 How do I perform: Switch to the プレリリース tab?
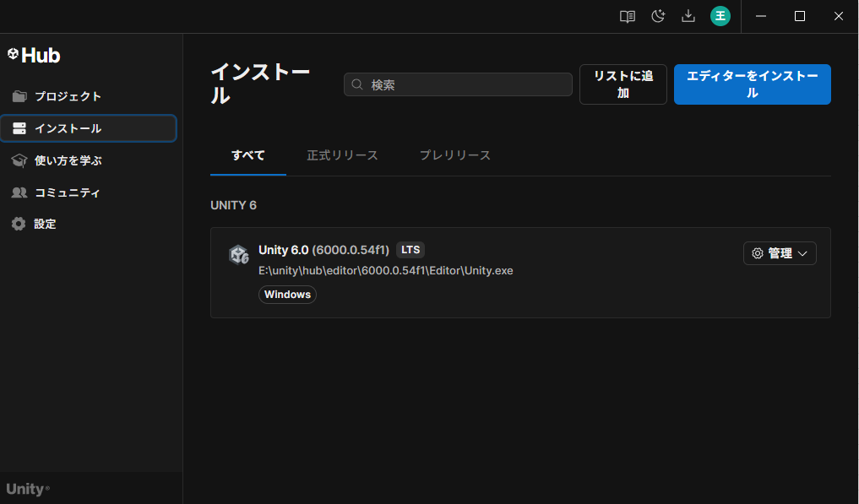coord(455,155)
